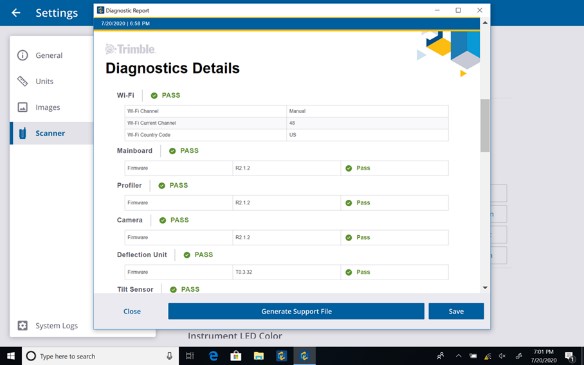Open Microsoft Edge from taskbar
This screenshot has width=584, height=365.
(x=213, y=356)
